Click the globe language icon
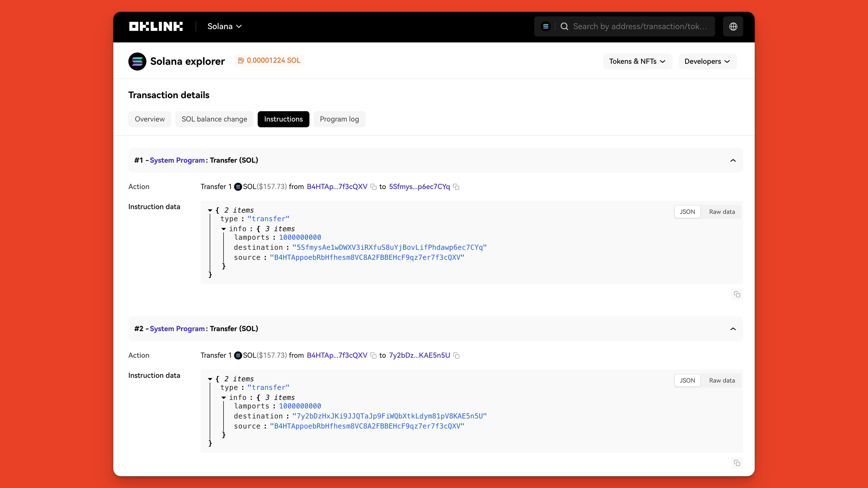The width and height of the screenshot is (868, 488). [x=733, y=26]
